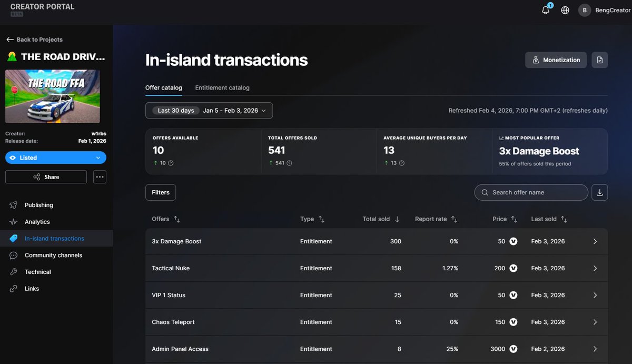Open the Last 30 days date range dropdown

point(209,111)
